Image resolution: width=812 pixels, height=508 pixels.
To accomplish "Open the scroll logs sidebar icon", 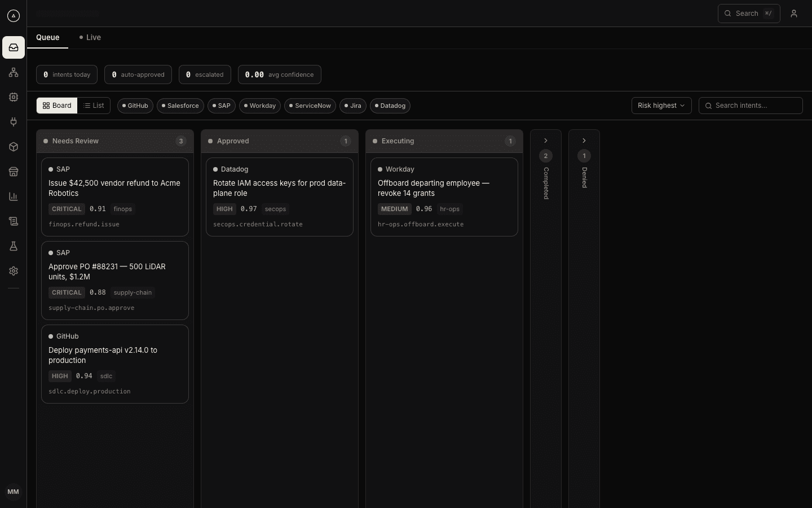I will point(14,221).
